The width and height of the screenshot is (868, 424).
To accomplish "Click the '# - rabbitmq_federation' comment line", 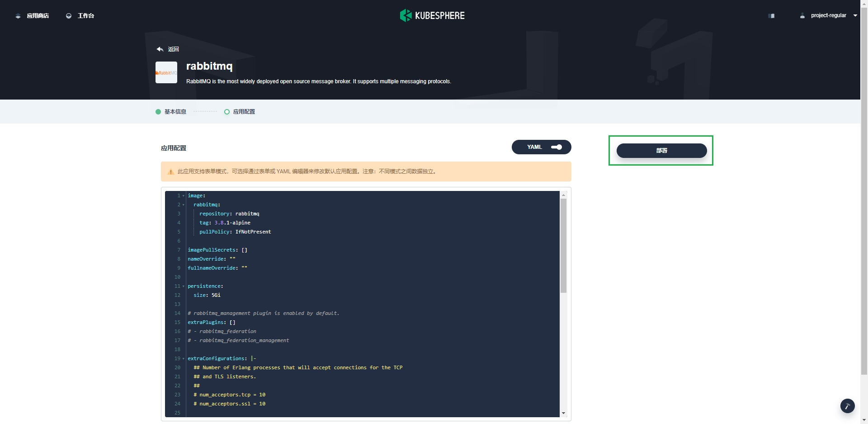I will click(x=222, y=331).
